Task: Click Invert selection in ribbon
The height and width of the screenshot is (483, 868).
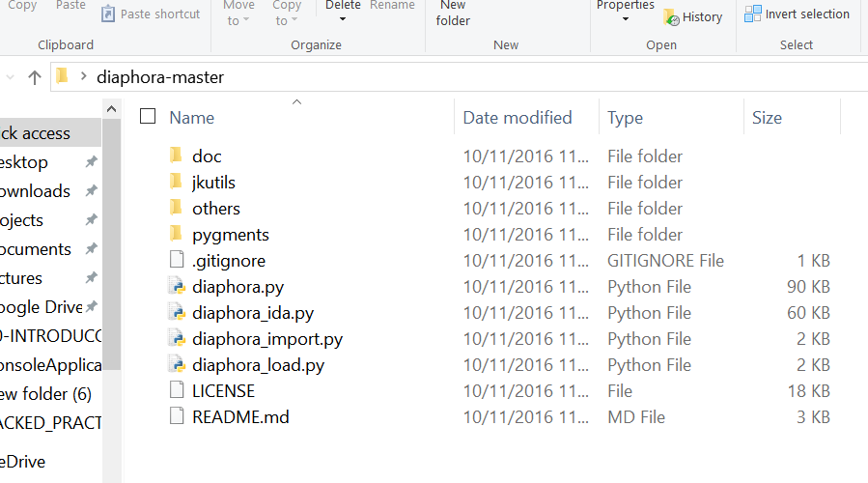Action: (x=798, y=14)
